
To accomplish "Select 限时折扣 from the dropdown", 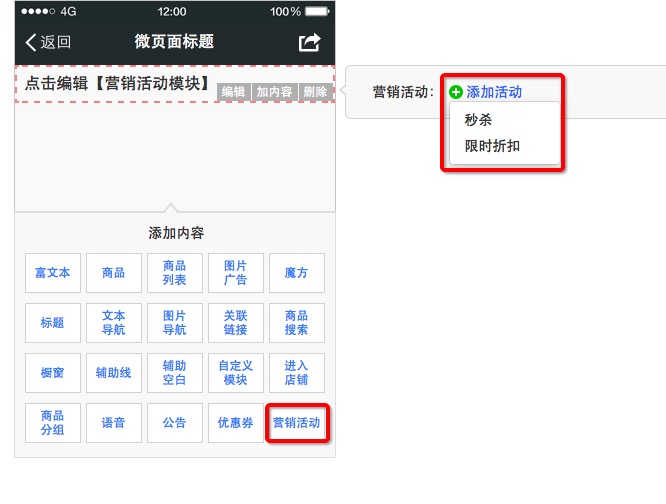I will coord(492,146).
